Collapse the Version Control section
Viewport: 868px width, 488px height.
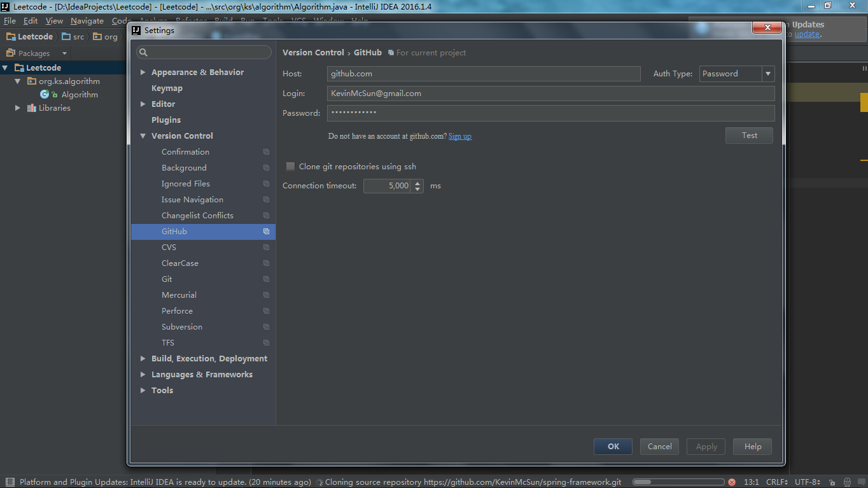point(143,136)
